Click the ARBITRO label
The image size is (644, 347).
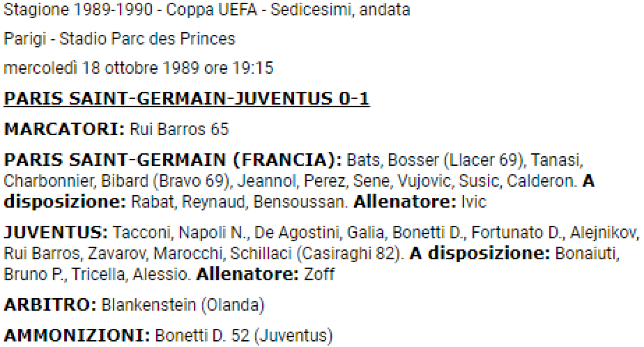coord(49,306)
